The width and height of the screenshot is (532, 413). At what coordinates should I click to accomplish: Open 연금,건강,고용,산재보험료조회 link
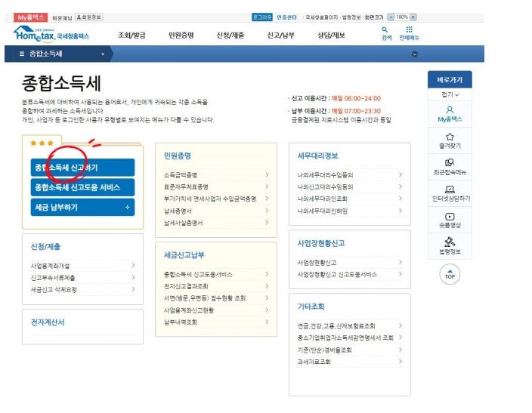point(336,325)
